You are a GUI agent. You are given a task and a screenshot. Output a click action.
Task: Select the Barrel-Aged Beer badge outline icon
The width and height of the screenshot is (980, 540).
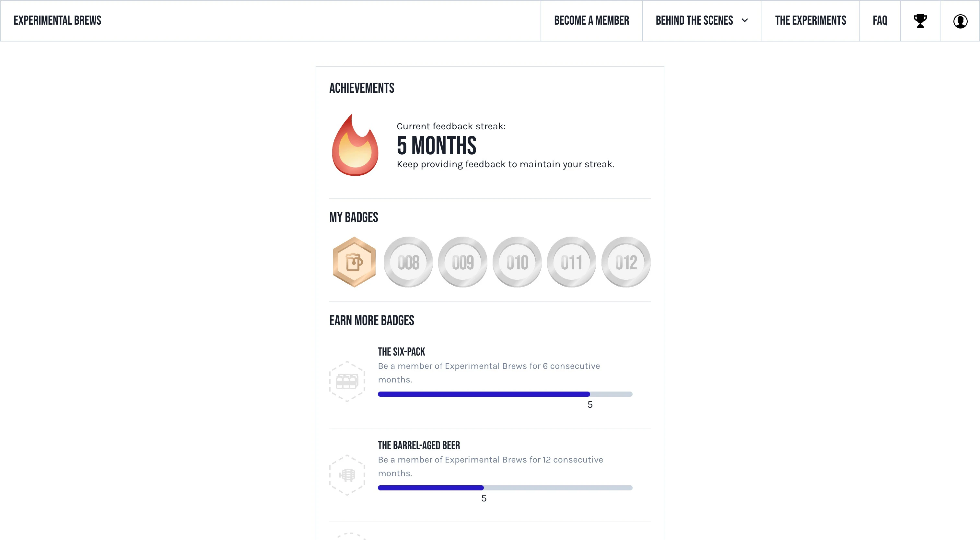pos(347,475)
